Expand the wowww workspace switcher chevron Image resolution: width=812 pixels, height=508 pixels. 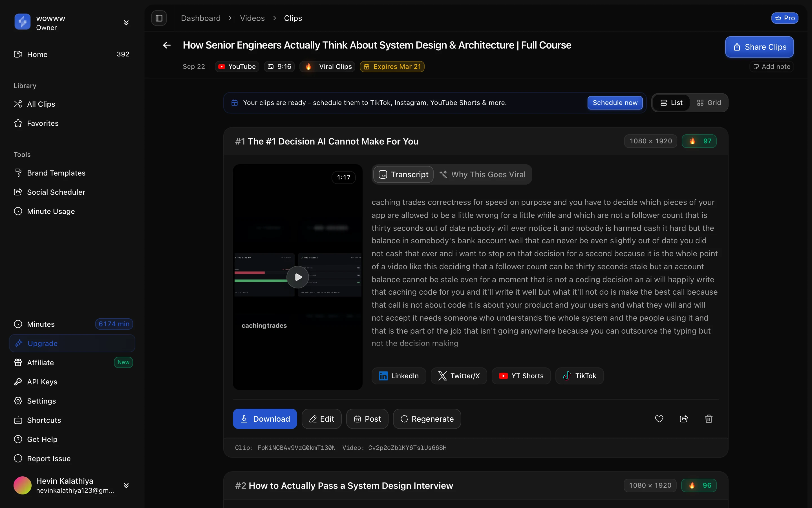[x=126, y=23]
